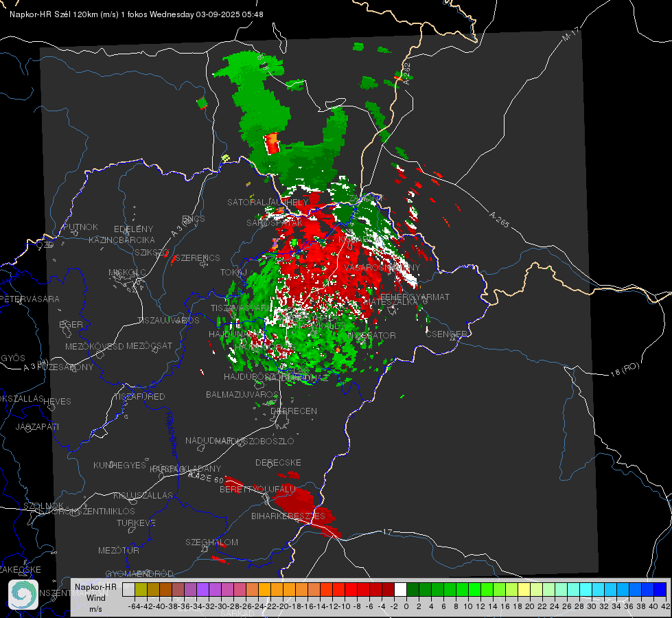The width and height of the screenshot is (672, 618).
Task: Select the yellow legend swatch above 18
Action: (524, 589)
